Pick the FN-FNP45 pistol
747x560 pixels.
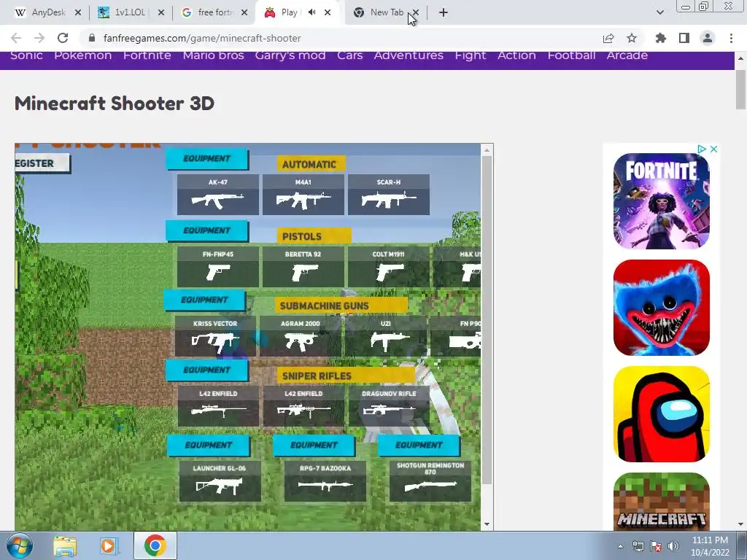point(217,267)
